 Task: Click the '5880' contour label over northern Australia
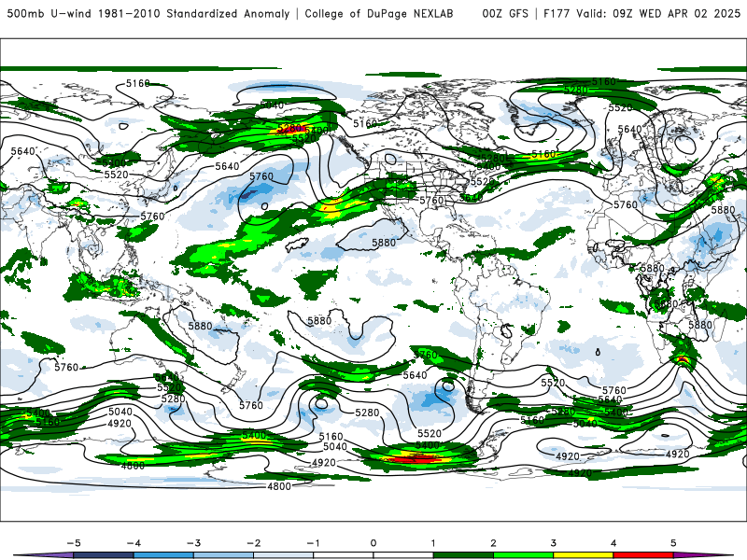point(200,326)
